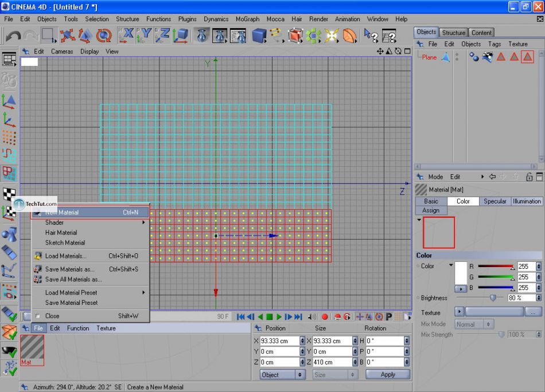Viewport: 545px width, 392px height.
Task: Open Render Settings icon
Action: [x=239, y=36]
